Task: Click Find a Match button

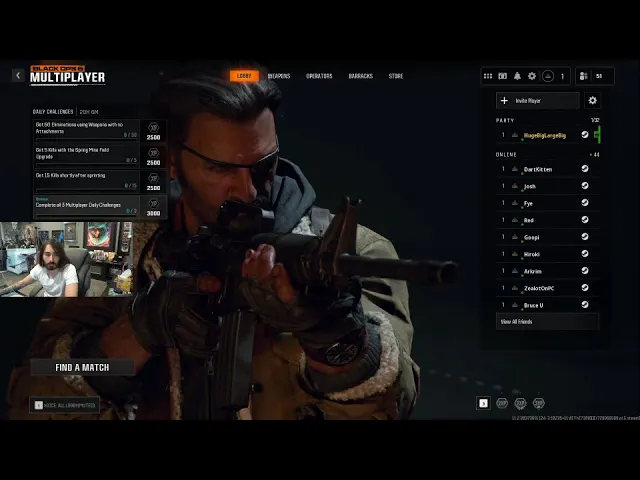Action: click(x=82, y=367)
